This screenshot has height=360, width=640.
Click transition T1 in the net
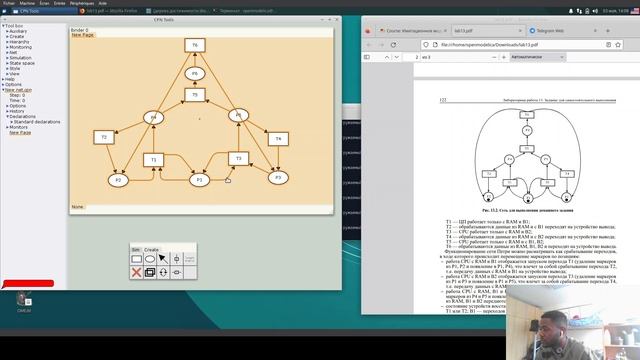pyautogui.click(x=153, y=160)
